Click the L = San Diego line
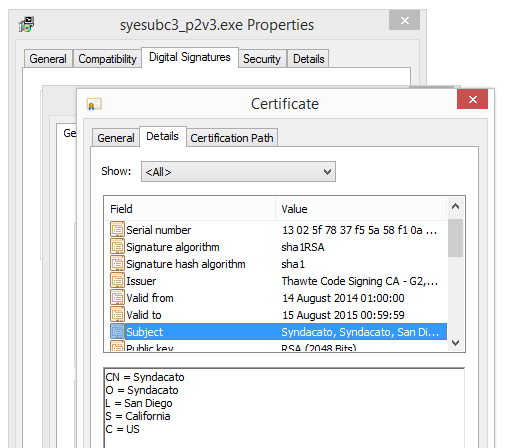 tap(139, 403)
